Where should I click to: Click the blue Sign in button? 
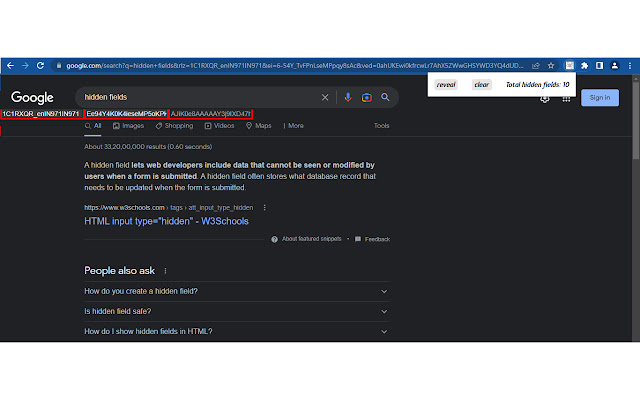click(599, 97)
